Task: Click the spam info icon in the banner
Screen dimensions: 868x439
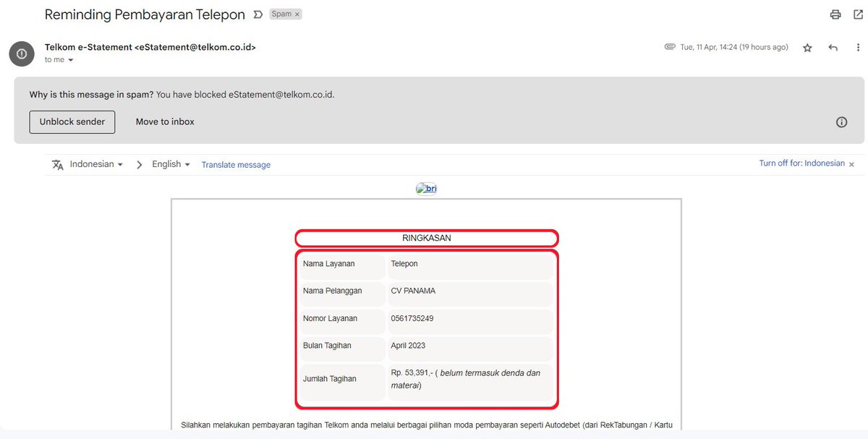Action: click(x=841, y=122)
